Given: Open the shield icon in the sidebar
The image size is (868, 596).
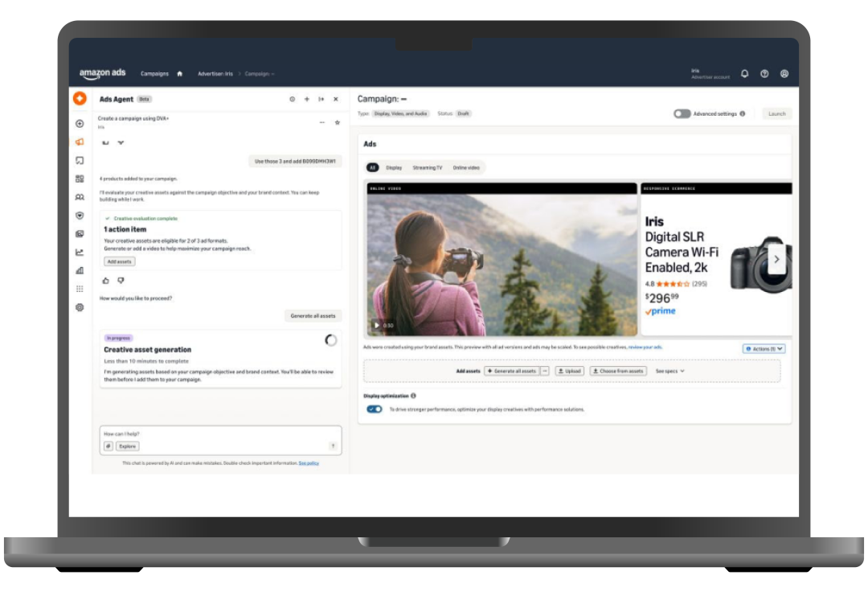Looking at the screenshot, I should tap(80, 216).
